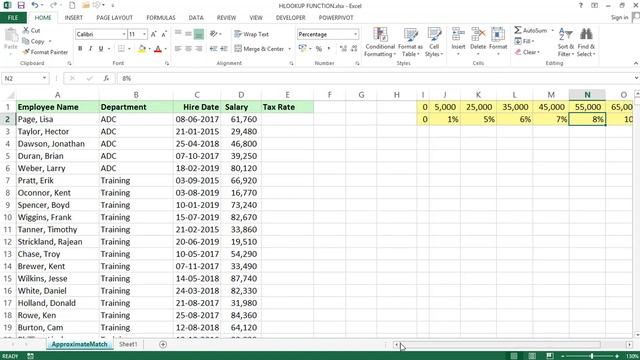Switch to the INSERT tab

73,18
